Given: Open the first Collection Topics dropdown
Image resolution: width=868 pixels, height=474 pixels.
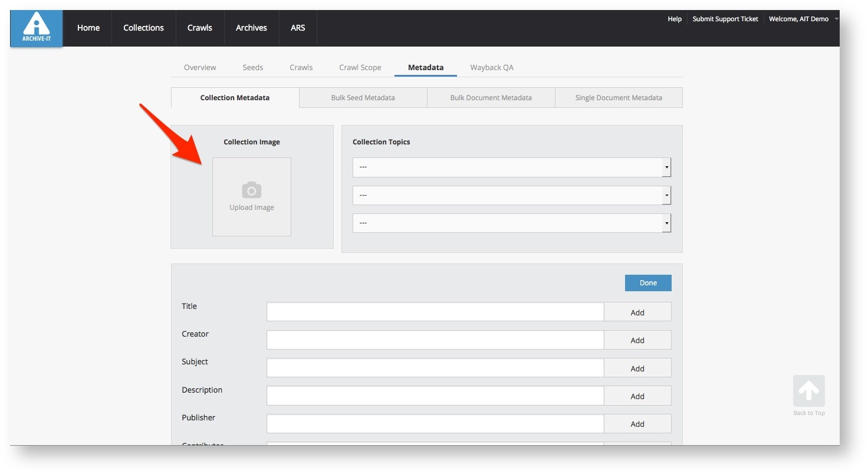Looking at the screenshot, I should [511, 167].
